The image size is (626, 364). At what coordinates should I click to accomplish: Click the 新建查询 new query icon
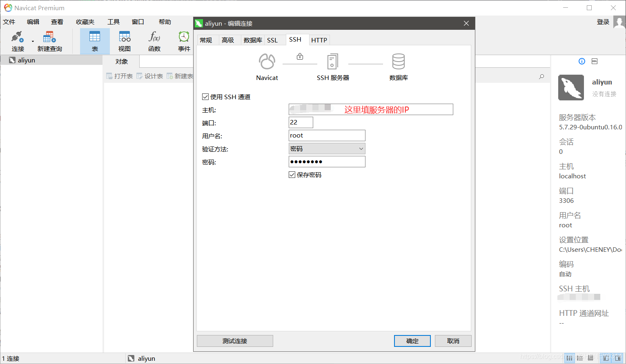point(49,41)
